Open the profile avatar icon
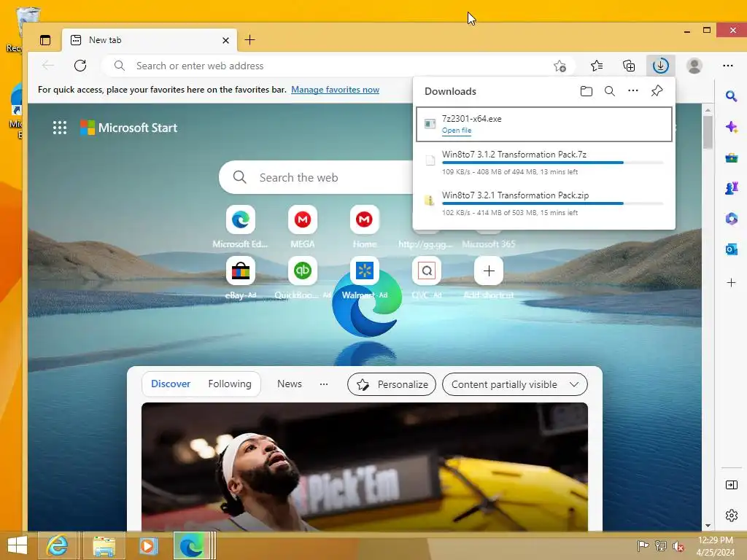Screen dimensions: 747x560 coord(694,66)
